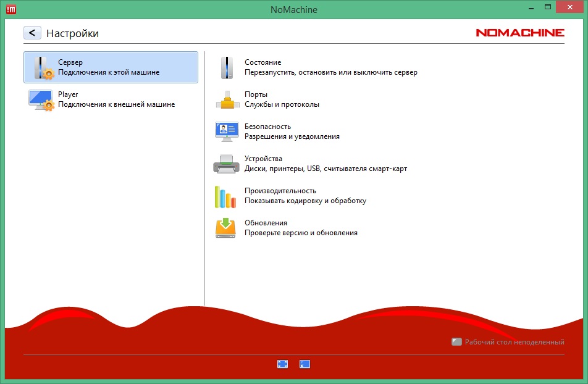Click the Состояние server status icon
588x384 pixels.
tap(227, 67)
